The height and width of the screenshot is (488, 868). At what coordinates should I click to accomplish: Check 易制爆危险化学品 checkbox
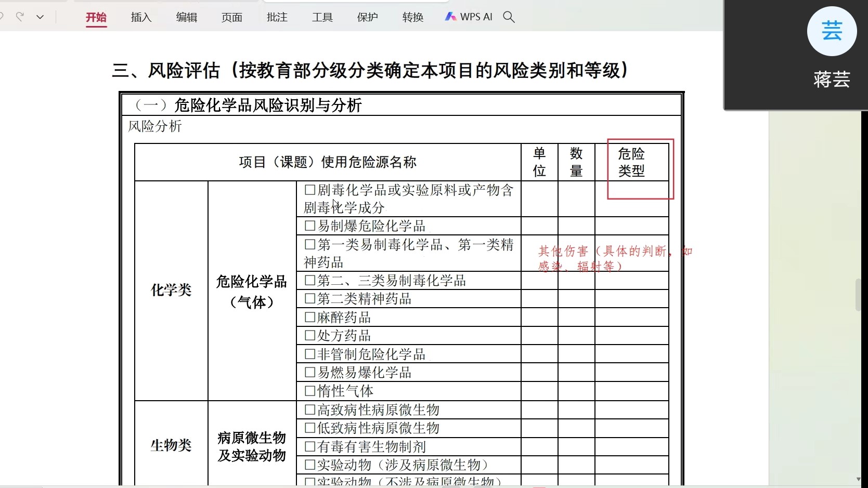coord(310,226)
